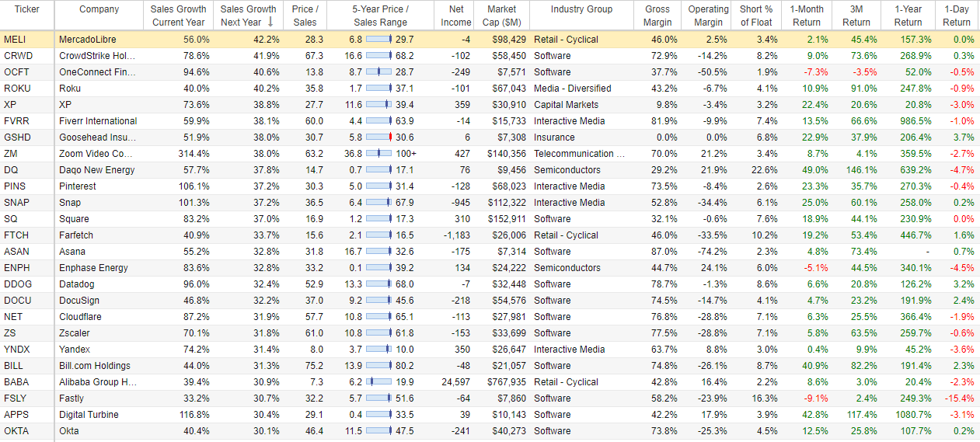Click the 3M Return column header
Screen dimensions: 980x442
tap(856, 16)
